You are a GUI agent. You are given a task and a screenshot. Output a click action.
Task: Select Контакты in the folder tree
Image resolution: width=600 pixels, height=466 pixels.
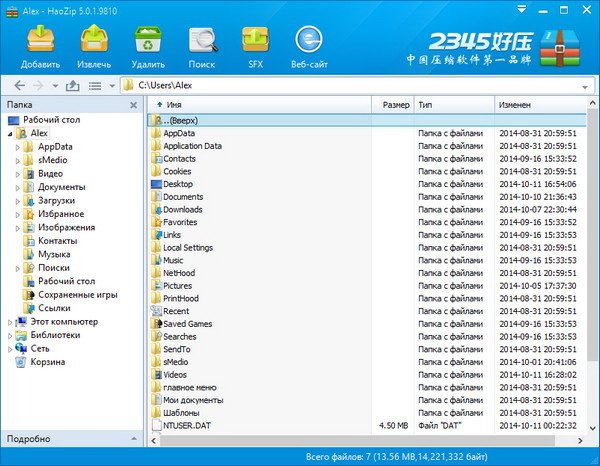[x=57, y=241]
